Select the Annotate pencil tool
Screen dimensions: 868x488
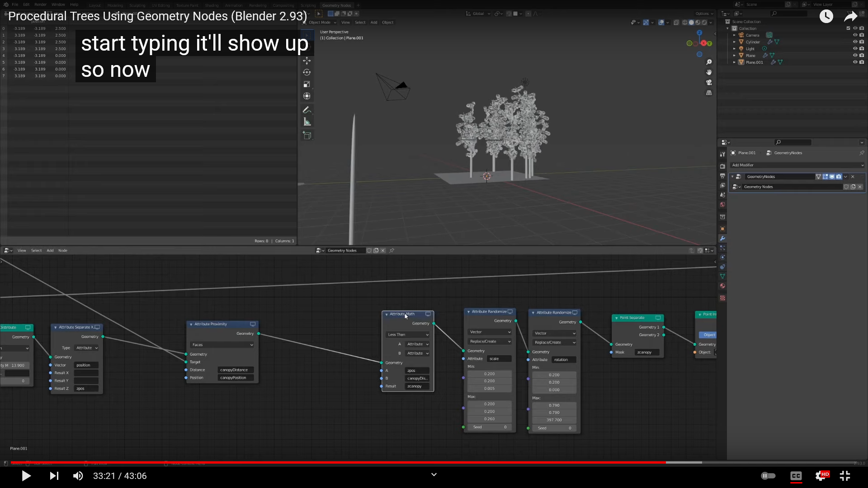pyautogui.click(x=307, y=110)
